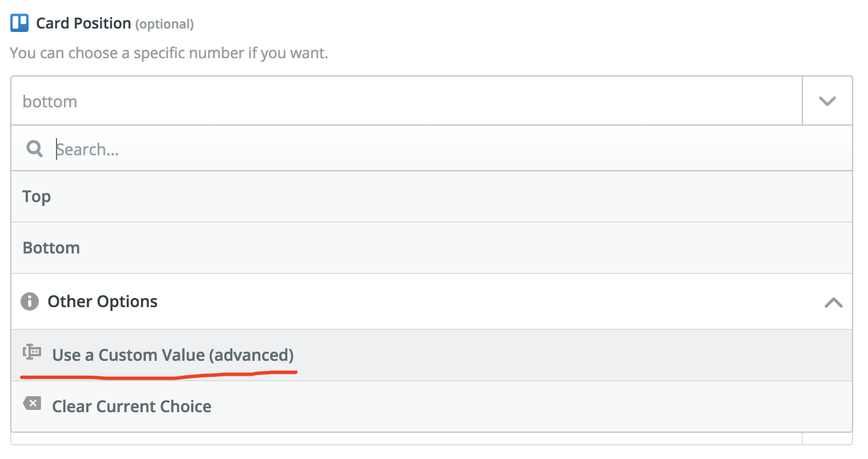
Task: Click the Card Position field label
Action: [83, 23]
